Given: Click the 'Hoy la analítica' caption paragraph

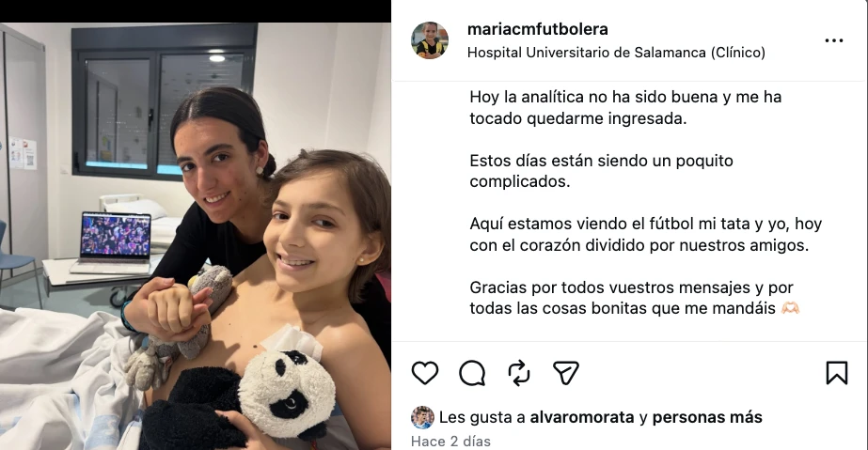Looking at the screenshot, I should point(625,108).
